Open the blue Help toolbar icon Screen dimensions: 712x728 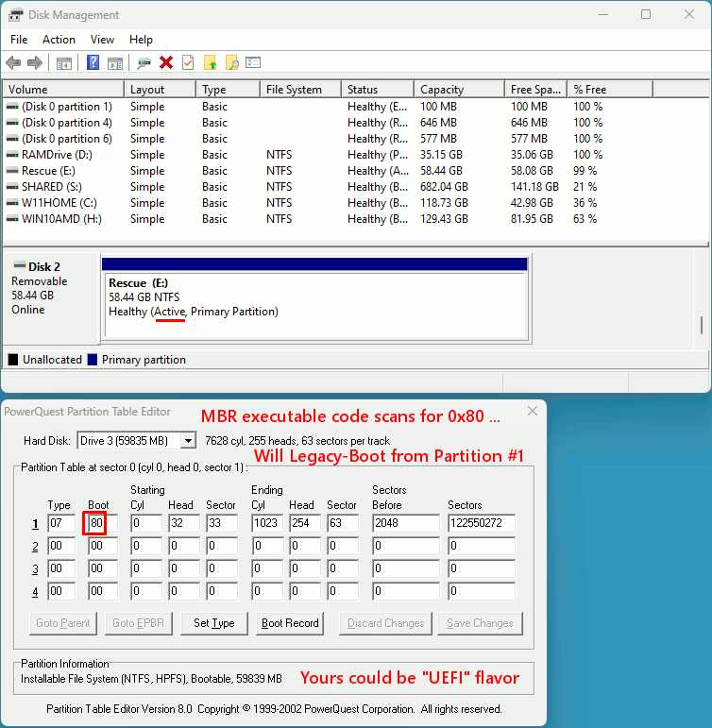(x=93, y=62)
